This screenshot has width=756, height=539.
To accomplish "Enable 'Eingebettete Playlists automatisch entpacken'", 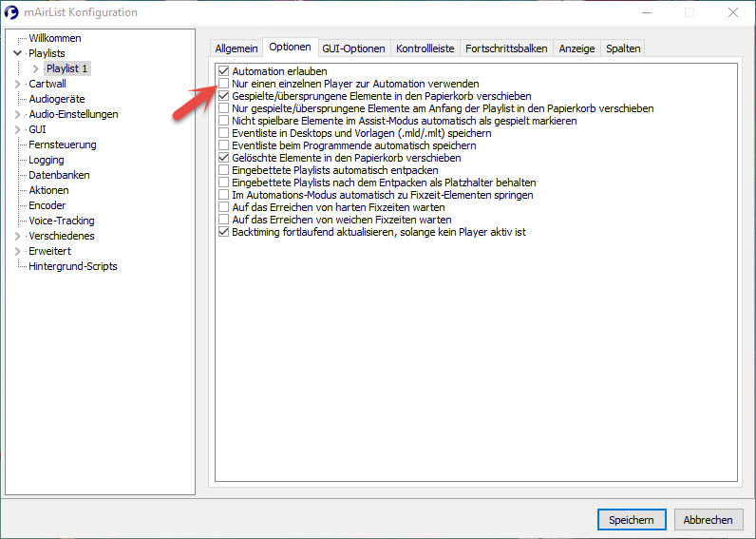I will pyautogui.click(x=223, y=170).
